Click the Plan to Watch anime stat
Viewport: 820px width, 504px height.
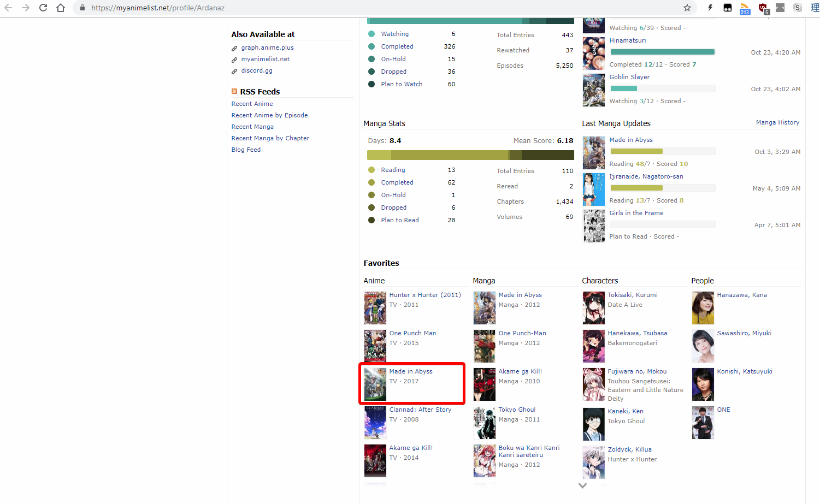(402, 84)
